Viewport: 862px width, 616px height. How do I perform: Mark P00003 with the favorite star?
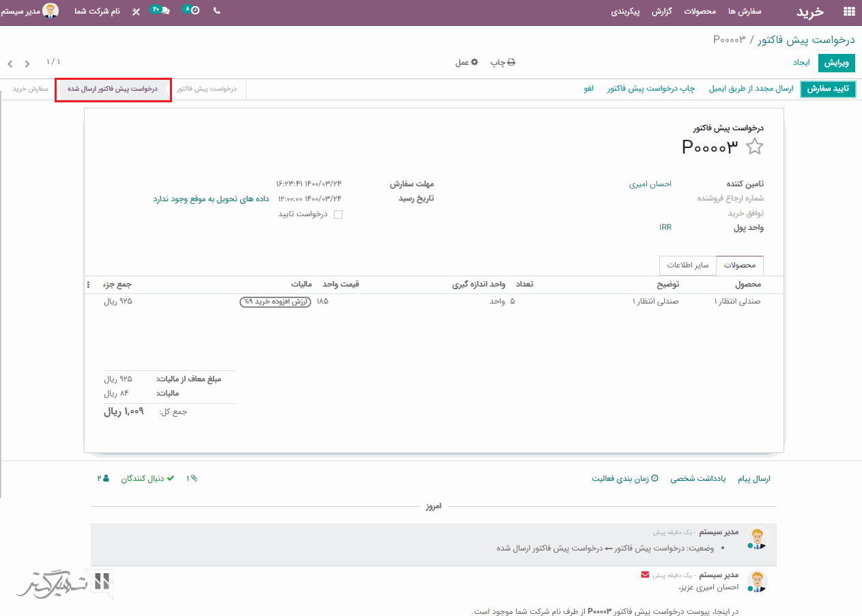pyautogui.click(x=754, y=147)
